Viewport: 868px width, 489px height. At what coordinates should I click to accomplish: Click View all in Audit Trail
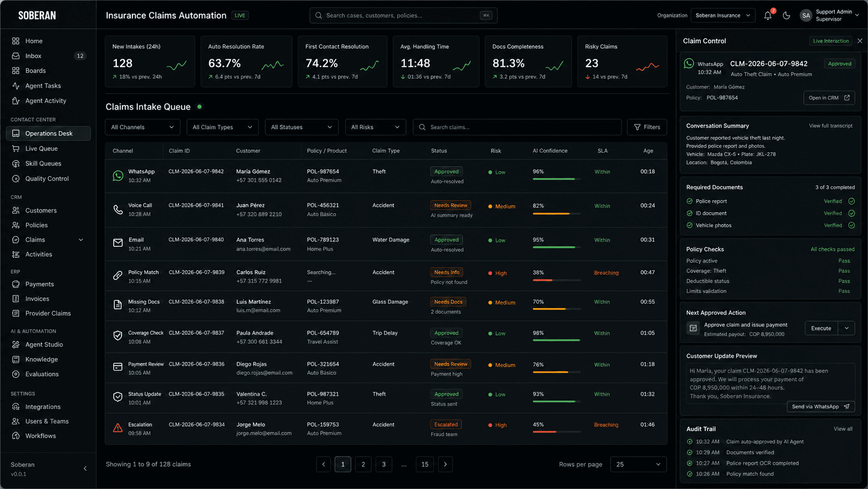pyautogui.click(x=843, y=429)
